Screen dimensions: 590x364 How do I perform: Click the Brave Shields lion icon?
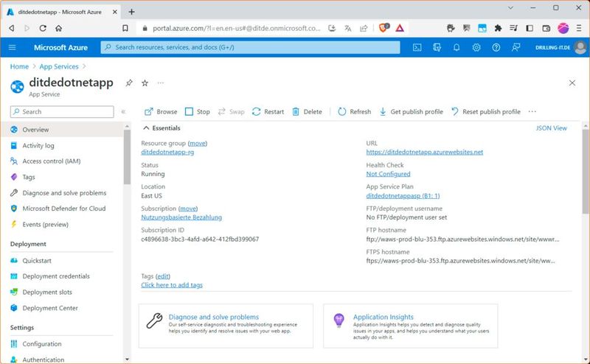click(383, 28)
